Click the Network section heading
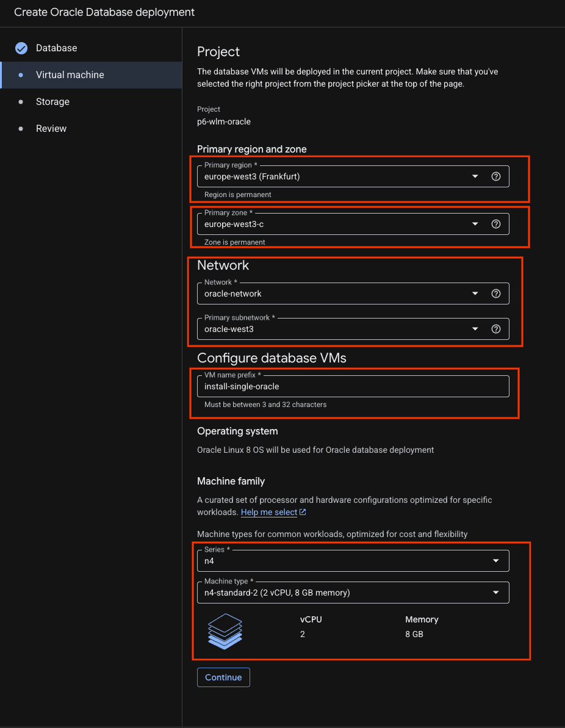This screenshot has height=728, width=565. pyautogui.click(x=223, y=265)
